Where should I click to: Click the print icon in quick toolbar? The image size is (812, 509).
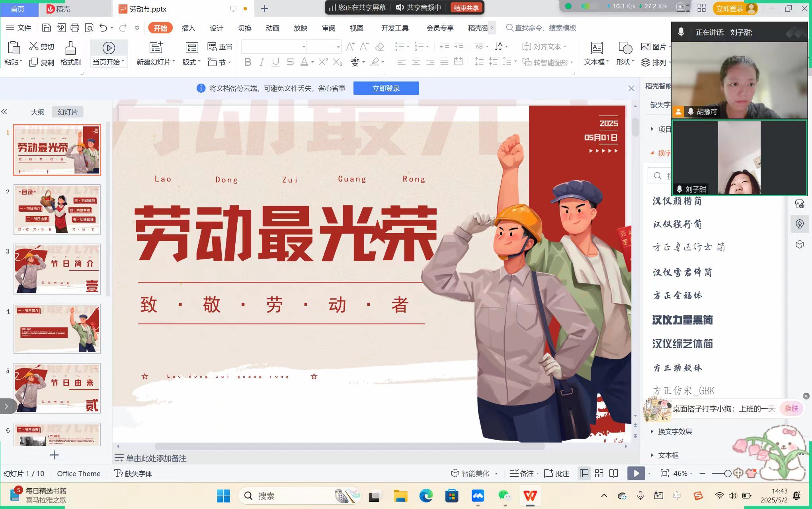[75, 28]
